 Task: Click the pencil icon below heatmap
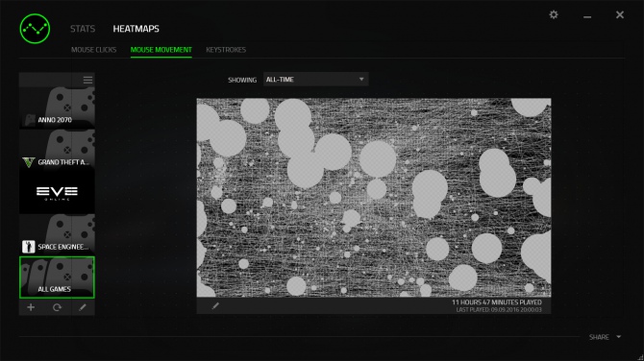coord(215,306)
